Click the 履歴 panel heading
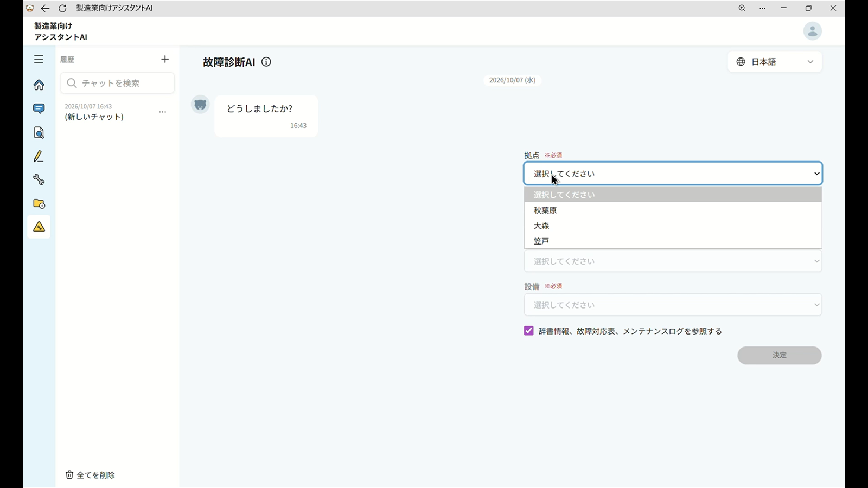This screenshot has width=868, height=488. click(x=67, y=60)
